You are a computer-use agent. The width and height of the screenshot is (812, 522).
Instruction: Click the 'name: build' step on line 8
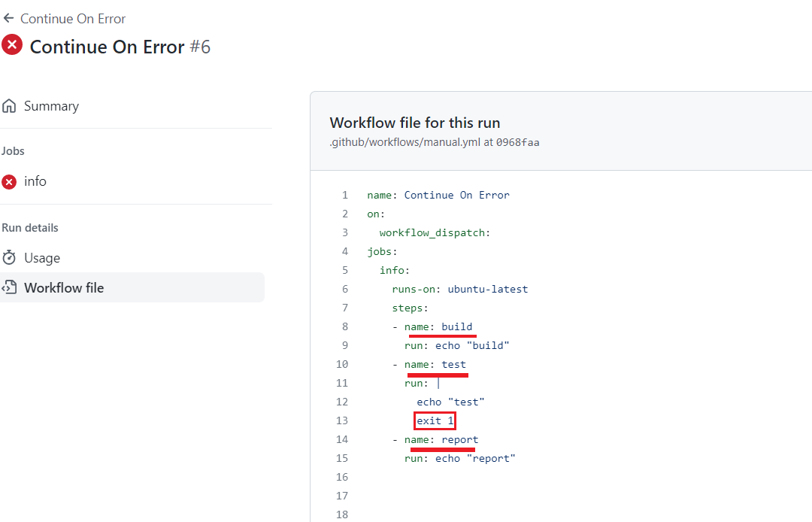tap(438, 326)
